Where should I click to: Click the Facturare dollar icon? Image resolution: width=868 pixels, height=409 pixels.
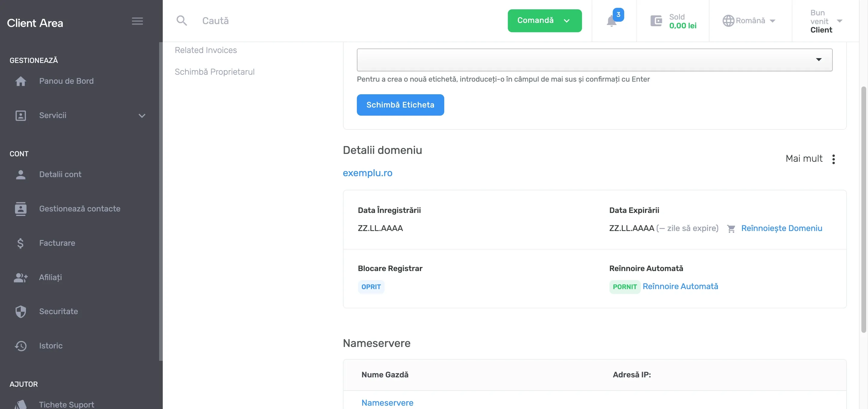(20, 243)
